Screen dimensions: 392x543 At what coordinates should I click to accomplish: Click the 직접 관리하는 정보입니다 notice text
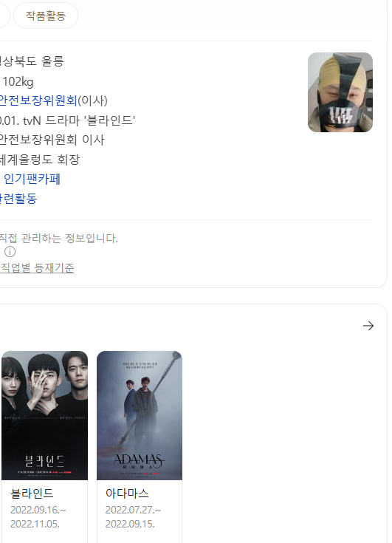59,238
